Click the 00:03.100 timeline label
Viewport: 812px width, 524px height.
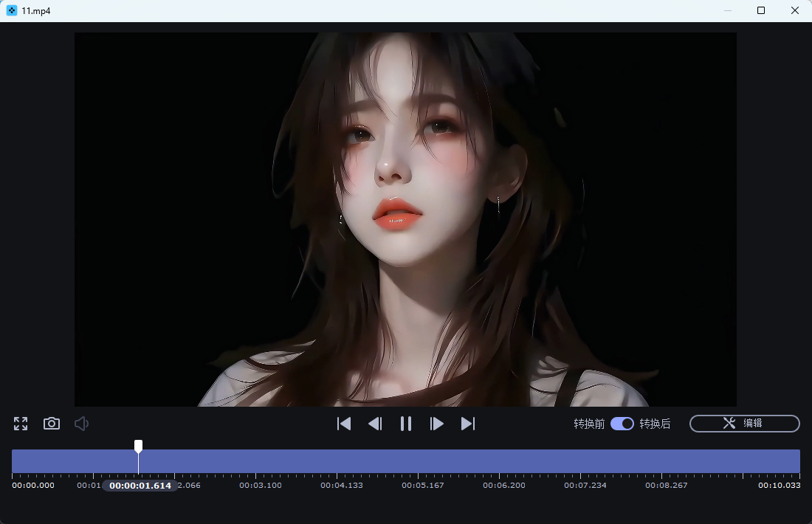pyautogui.click(x=261, y=485)
